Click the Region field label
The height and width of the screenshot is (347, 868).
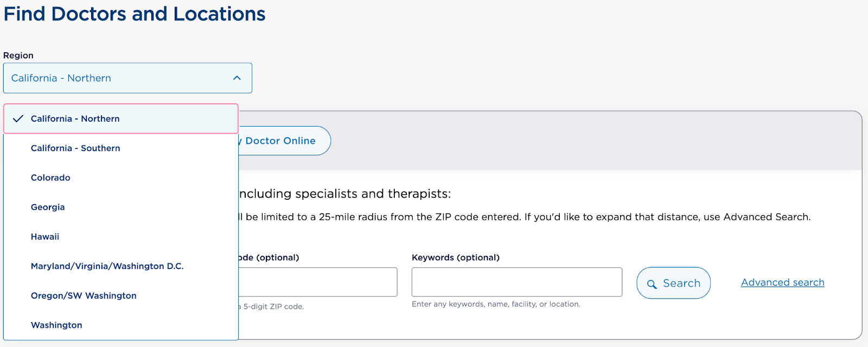18,55
